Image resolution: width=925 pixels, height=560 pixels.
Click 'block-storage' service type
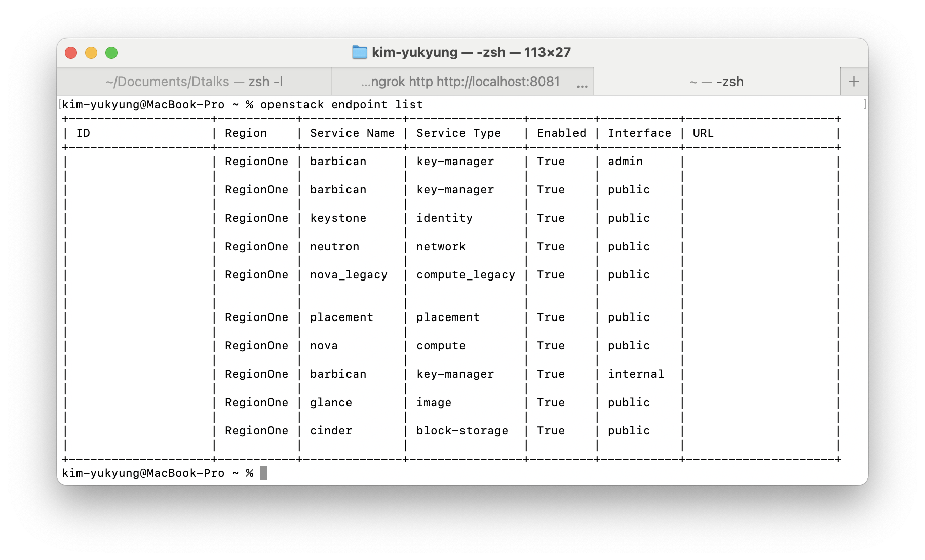(x=462, y=431)
